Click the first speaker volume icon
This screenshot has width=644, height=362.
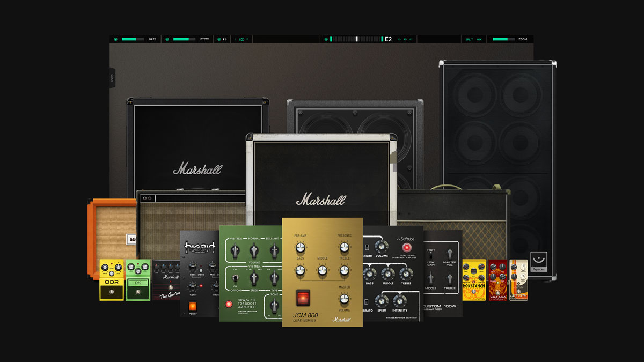399,39
